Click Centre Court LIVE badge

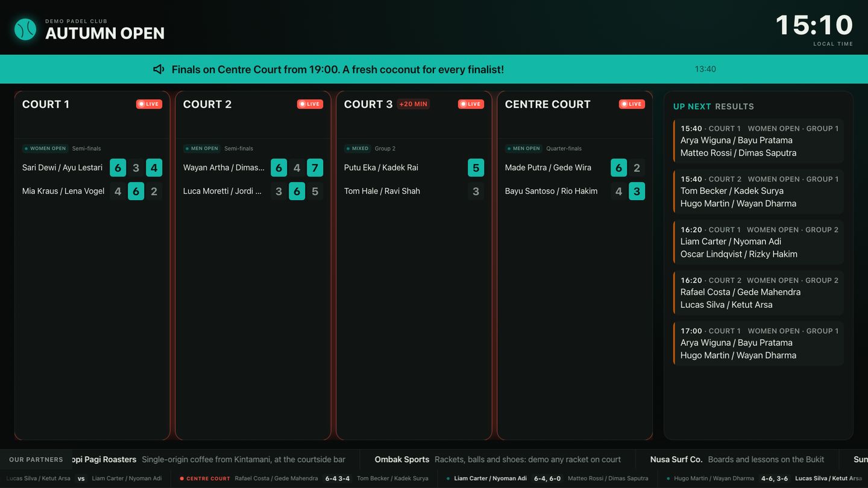632,104
